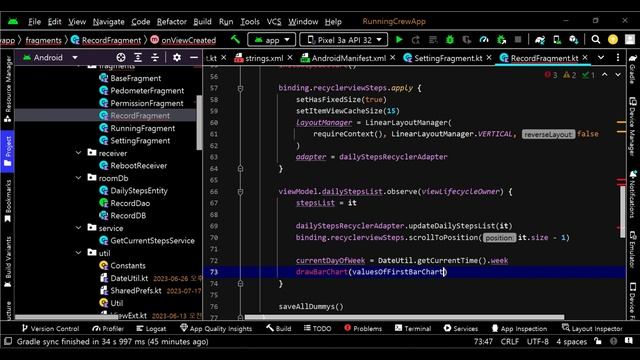Select PedometerFragment in project tree

point(147,91)
